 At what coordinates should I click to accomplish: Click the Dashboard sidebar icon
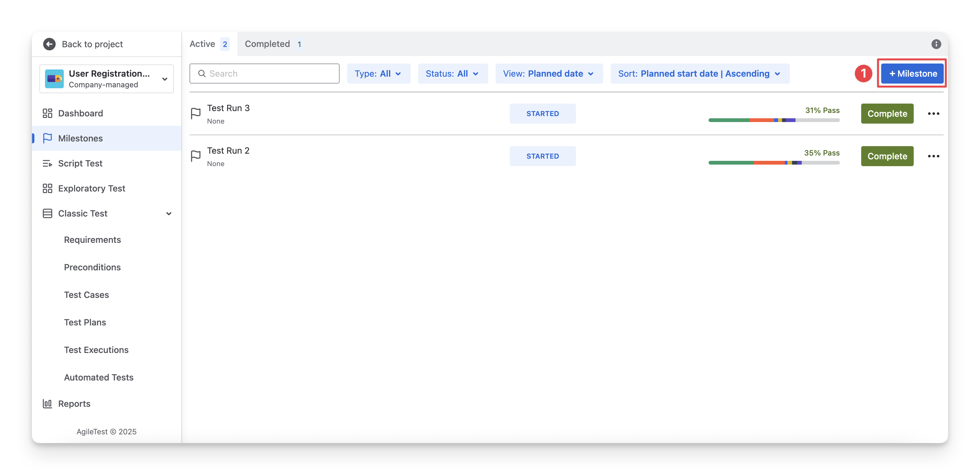click(47, 113)
